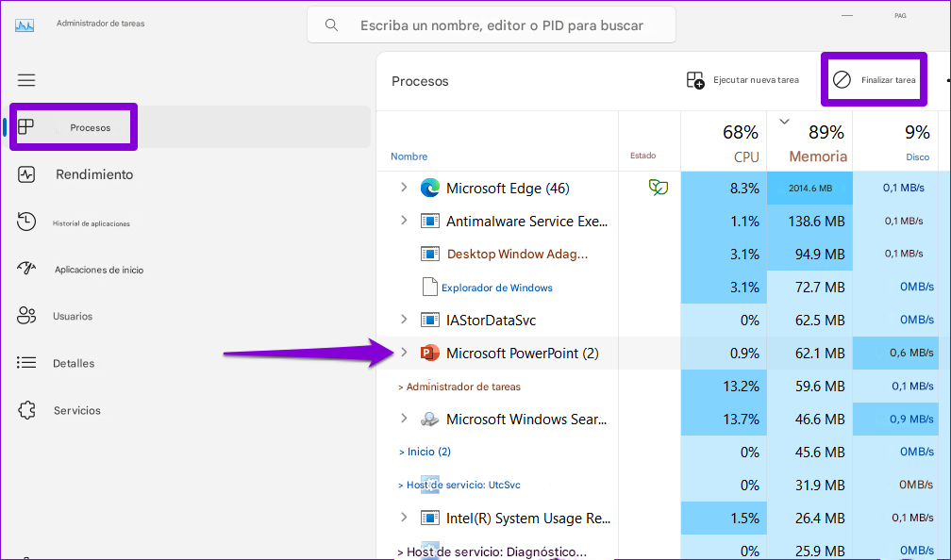The width and height of the screenshot is (951, 560).
Task: Select the Servicios sidebar icon
Action: click(x=27, y=410)
